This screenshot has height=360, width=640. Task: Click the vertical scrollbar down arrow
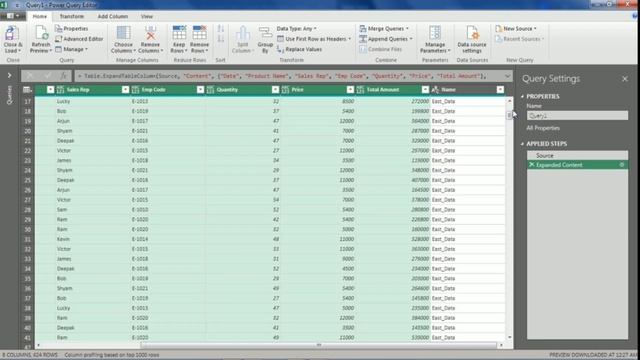point(509,338)
